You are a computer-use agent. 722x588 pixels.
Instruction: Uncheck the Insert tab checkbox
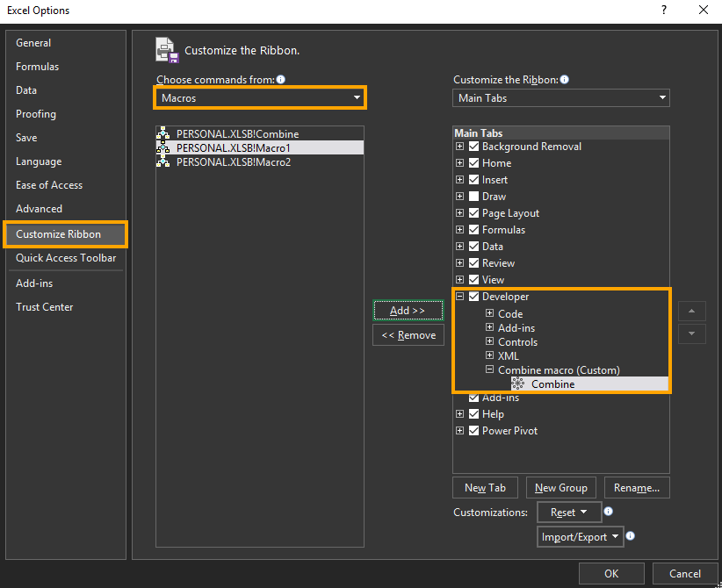pyautogui.click(x=473, y=179)
